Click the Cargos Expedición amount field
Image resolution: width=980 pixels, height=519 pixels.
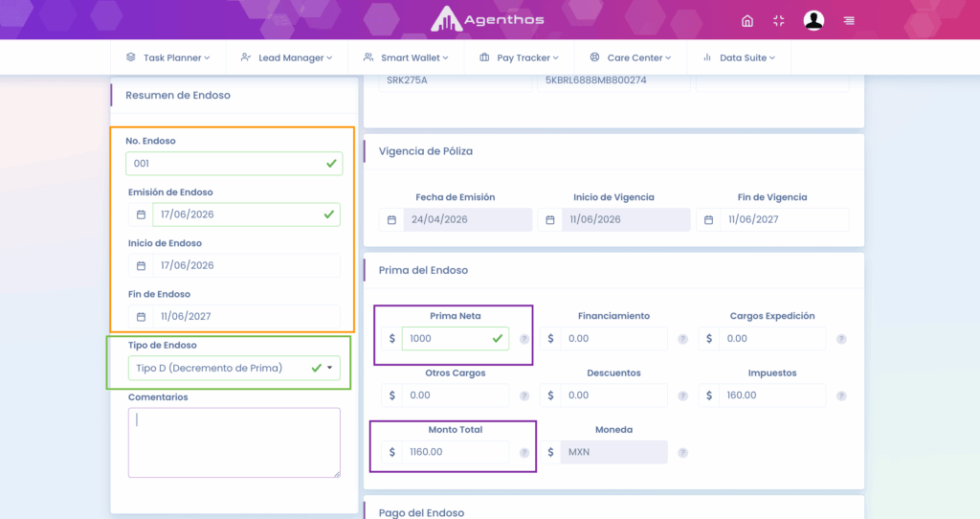(x=772, y=338)
